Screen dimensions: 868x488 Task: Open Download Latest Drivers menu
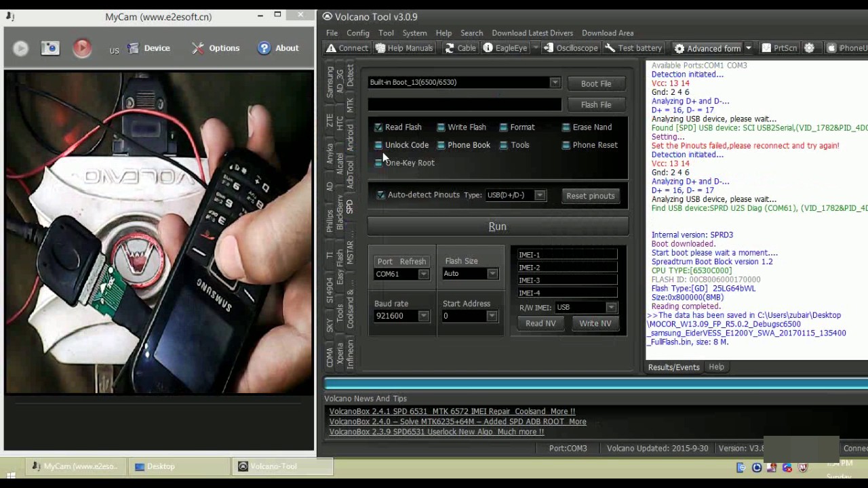tap(532, 33)
